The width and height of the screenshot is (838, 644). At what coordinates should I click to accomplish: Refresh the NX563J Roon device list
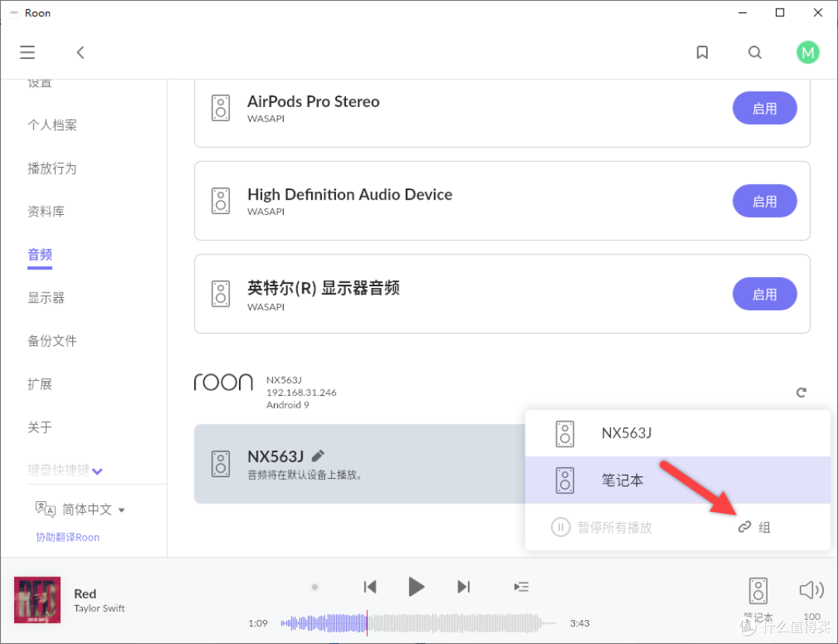[x=802, y=393]
